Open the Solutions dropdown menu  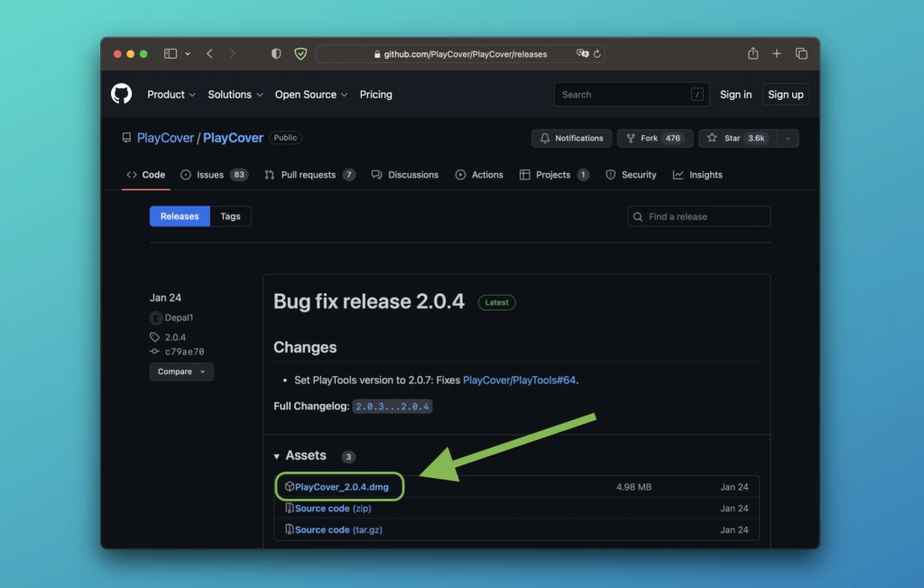(x=236, y=95)
